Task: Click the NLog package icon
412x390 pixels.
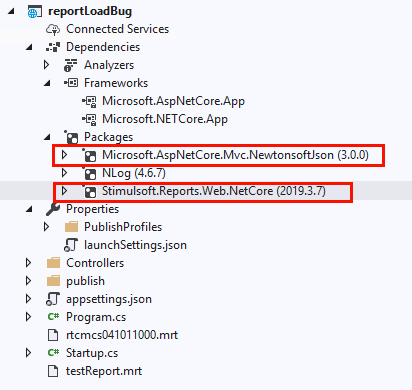Action: 89,173
